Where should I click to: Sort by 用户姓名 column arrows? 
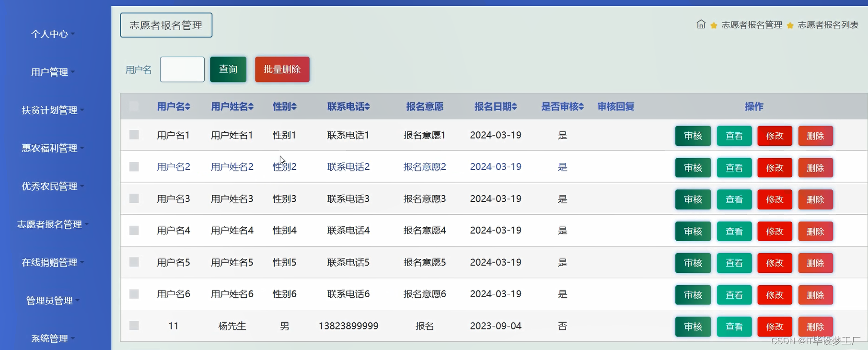tap(251, 107)
